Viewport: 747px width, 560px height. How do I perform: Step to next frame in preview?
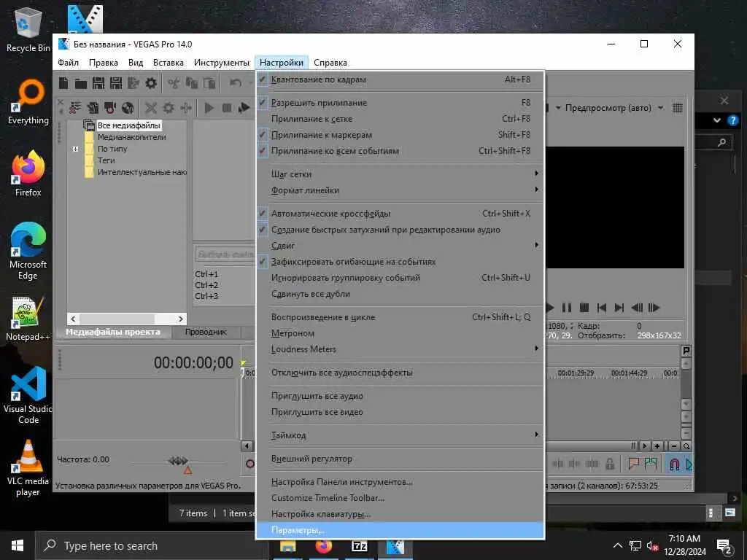point(654,308)
